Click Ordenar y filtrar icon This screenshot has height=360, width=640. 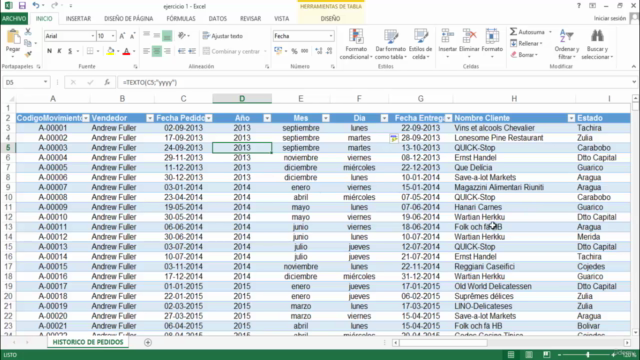coord(567,37)
